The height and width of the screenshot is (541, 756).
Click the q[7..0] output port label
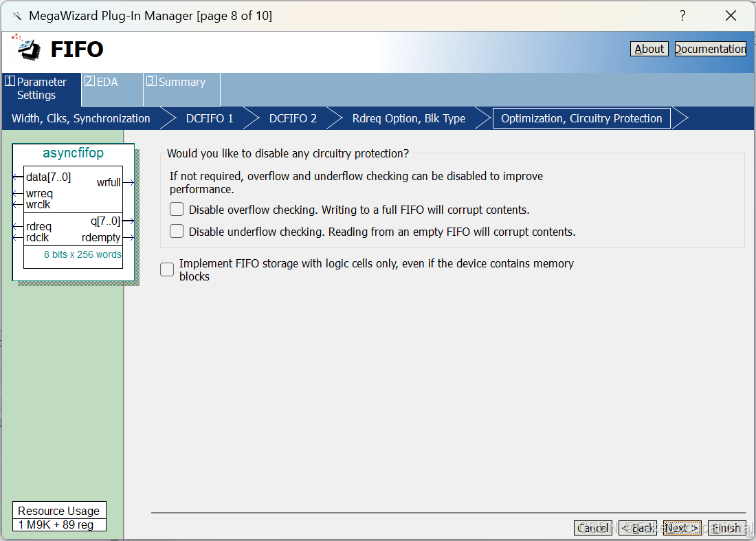coord(105,221)
